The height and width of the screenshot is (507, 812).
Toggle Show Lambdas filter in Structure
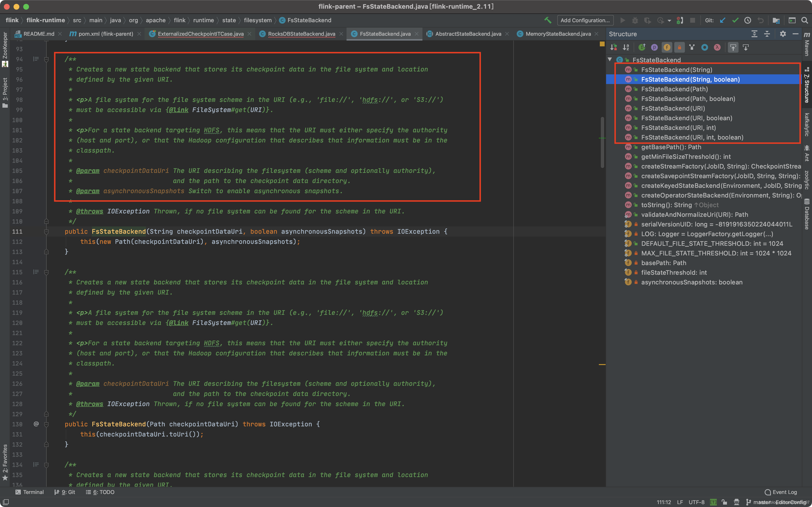click(x=717, y=47)
